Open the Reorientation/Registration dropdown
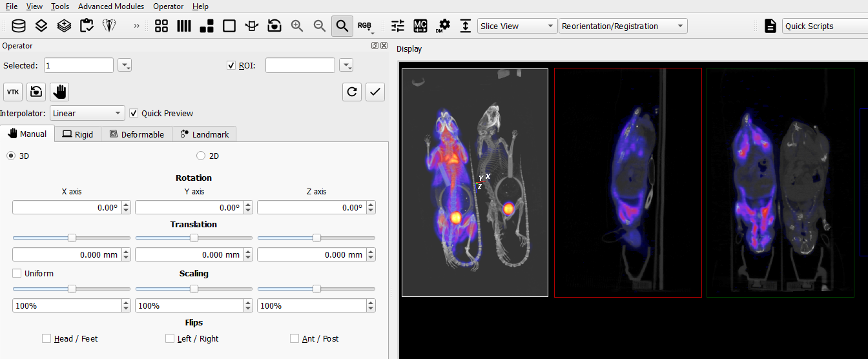868x359 pixels. point(623,26)
